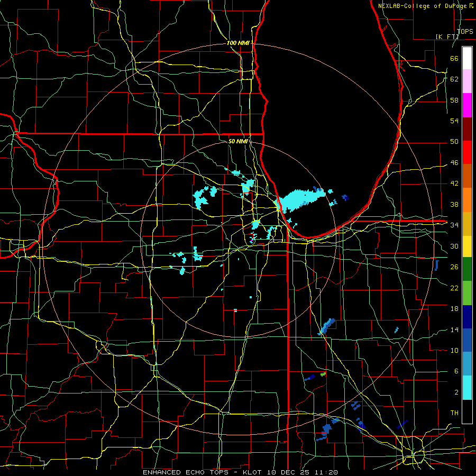476x476 pixels.
Task: Click the legend value "54"
Action: pyautogui.click(x=454, y=121)
